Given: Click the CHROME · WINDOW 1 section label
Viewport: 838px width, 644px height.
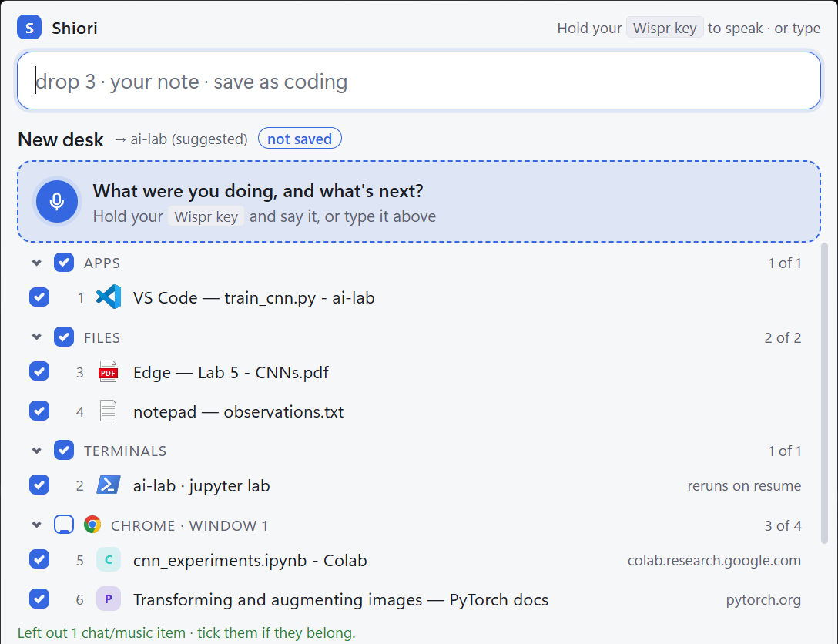Looking at the screenshot, I should pyautogui.click(x=189, y=526).
